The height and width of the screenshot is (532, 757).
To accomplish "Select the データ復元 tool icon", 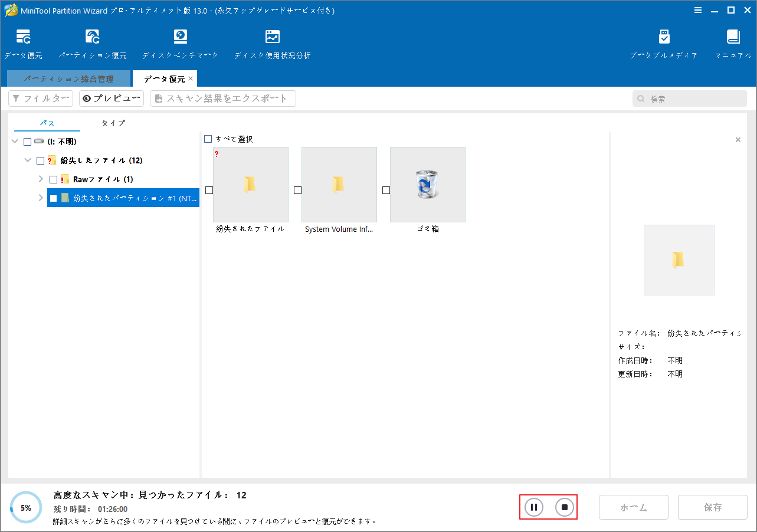I will [24, 37].
